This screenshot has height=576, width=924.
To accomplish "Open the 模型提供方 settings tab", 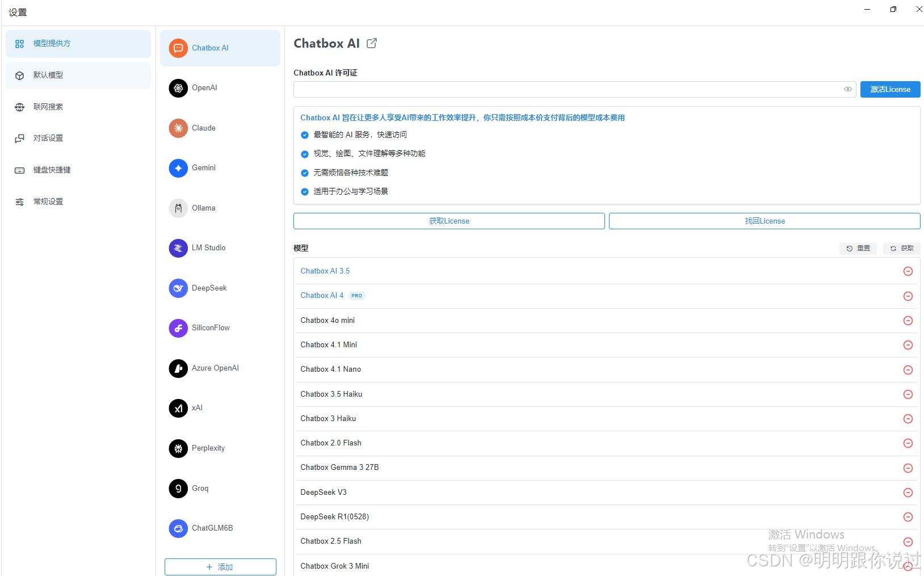I will [78, 44].
